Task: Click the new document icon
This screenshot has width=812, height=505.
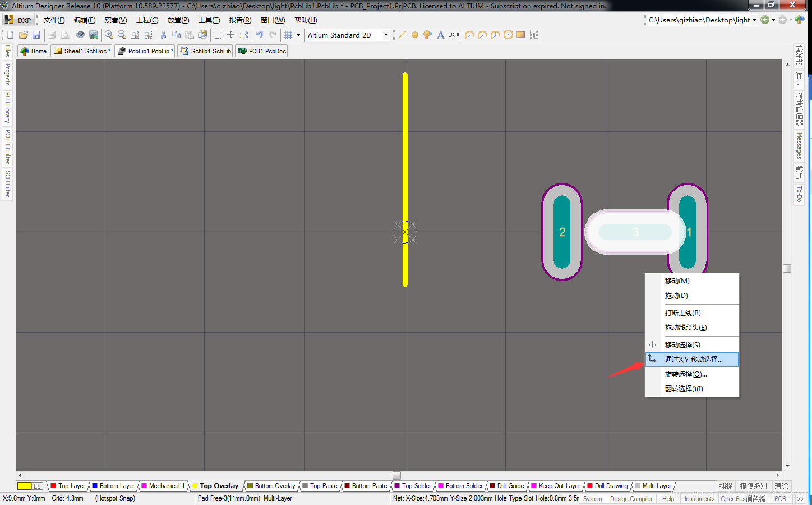Action: pyautogui.click(x=10, y=35)
